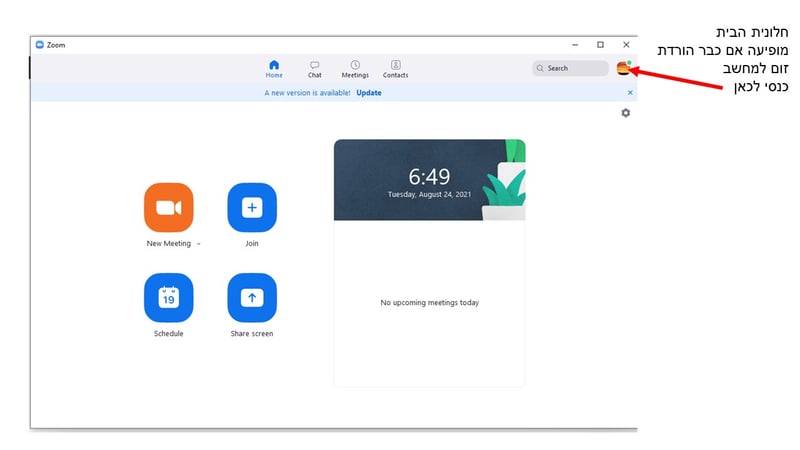The width and height of the screenshot is (800, 450).
Task: Switch to the Chat tab
Action: pos(315,69)
